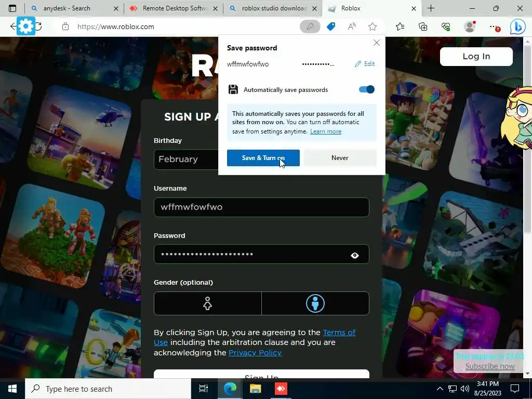
Task: Open File Explorer from taskbar
Action: 255,389
